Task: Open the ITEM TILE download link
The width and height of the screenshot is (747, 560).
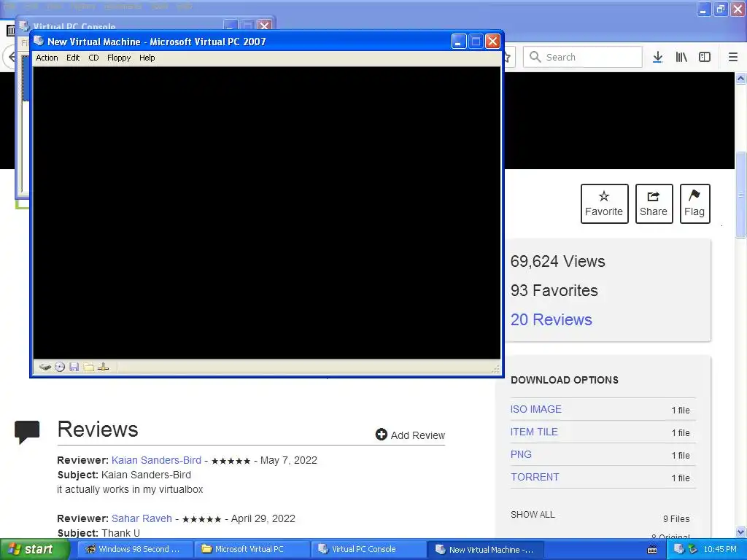Action: pos(534,432)
